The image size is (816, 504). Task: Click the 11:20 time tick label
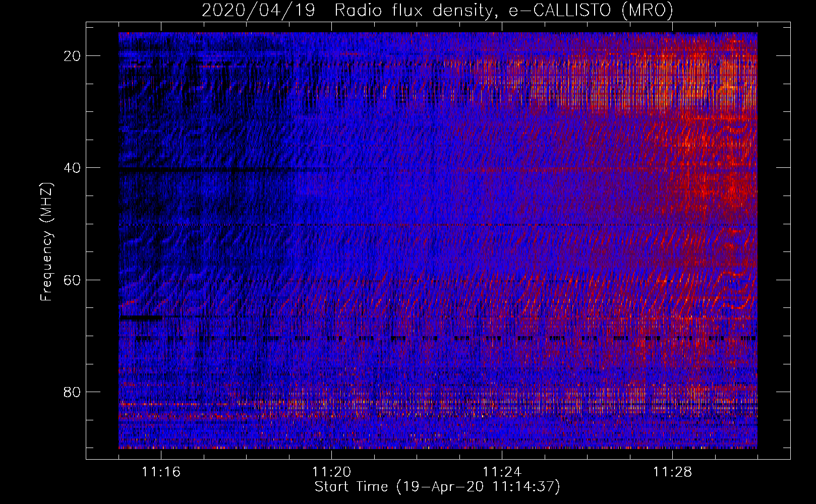coord(331,472)
